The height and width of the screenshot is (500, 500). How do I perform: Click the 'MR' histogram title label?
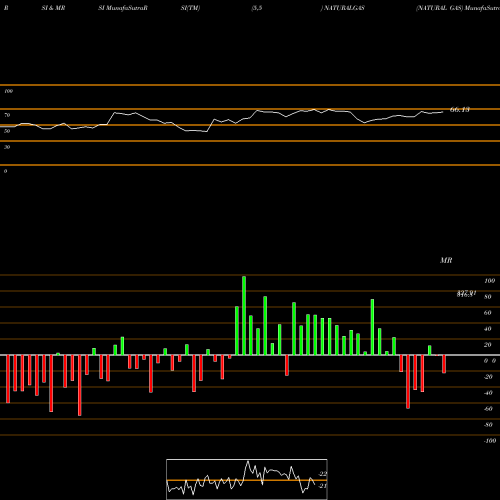pos(446,260)
